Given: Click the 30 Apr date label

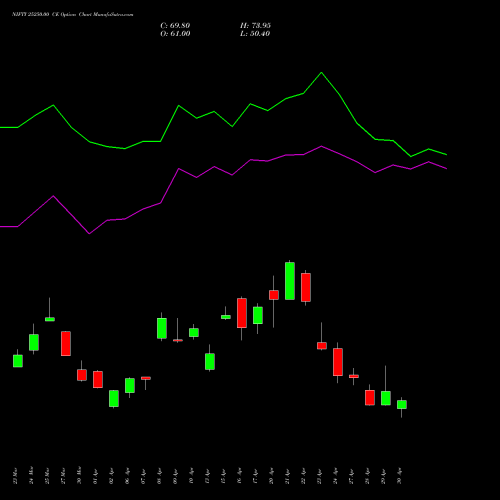Looking at the screenshot, I should click(x=399, y=476).
